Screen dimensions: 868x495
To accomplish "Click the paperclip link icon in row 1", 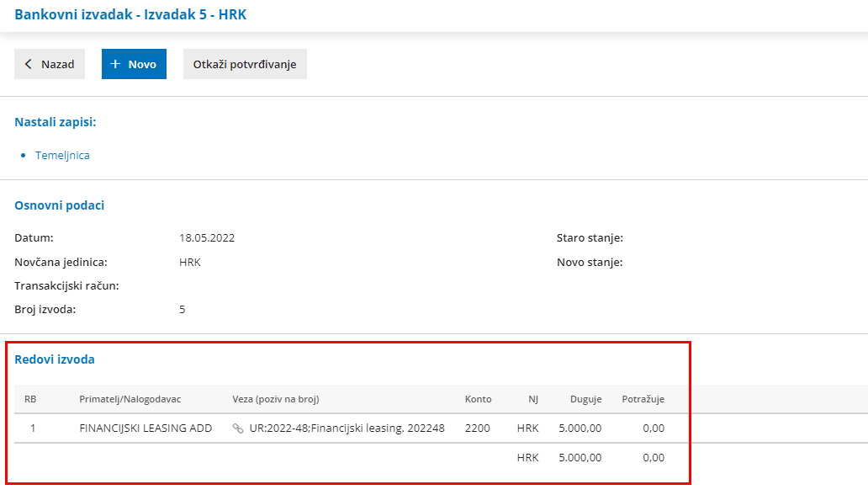I will 238,428.
